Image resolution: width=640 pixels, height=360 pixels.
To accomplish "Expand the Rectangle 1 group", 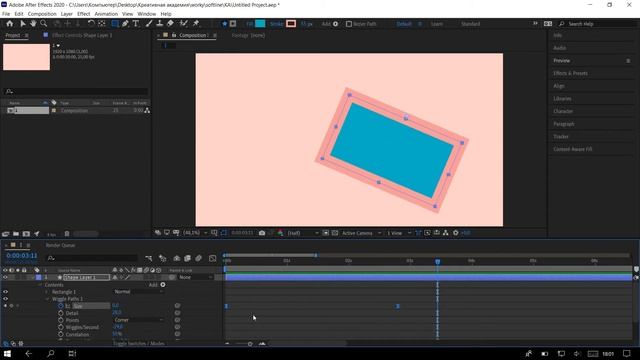I will coord(47,292).
